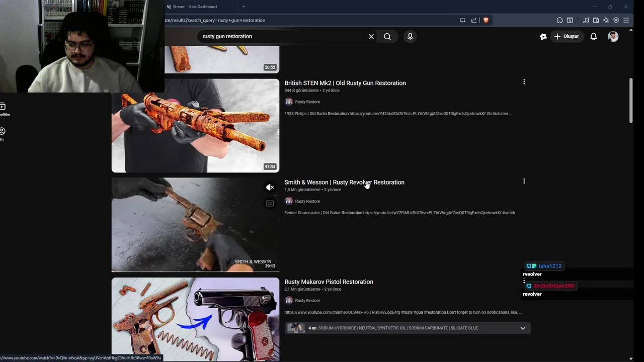
Task: Open Brave VPN shield icon
Action: (616, 20)
